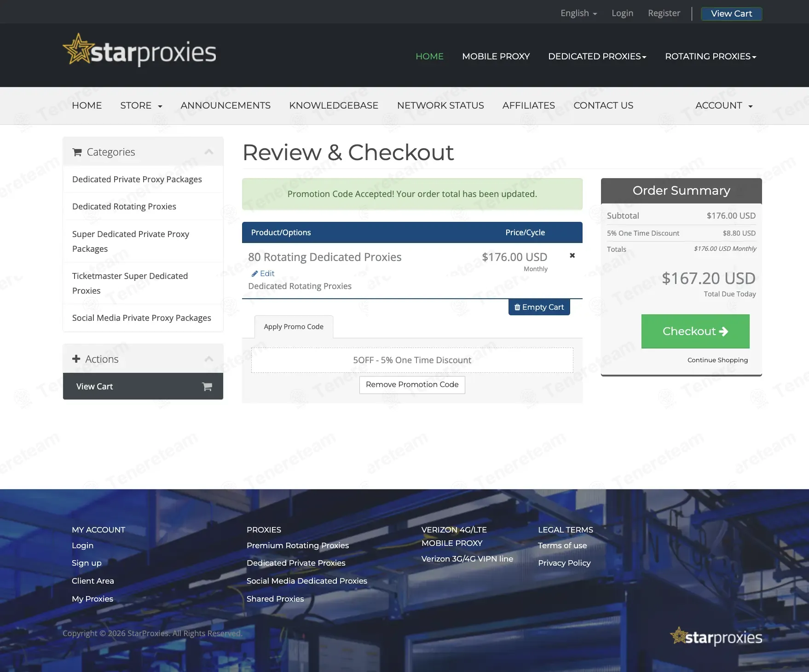
Task: Click Continue Shopping link
Action: pos(718,360)
